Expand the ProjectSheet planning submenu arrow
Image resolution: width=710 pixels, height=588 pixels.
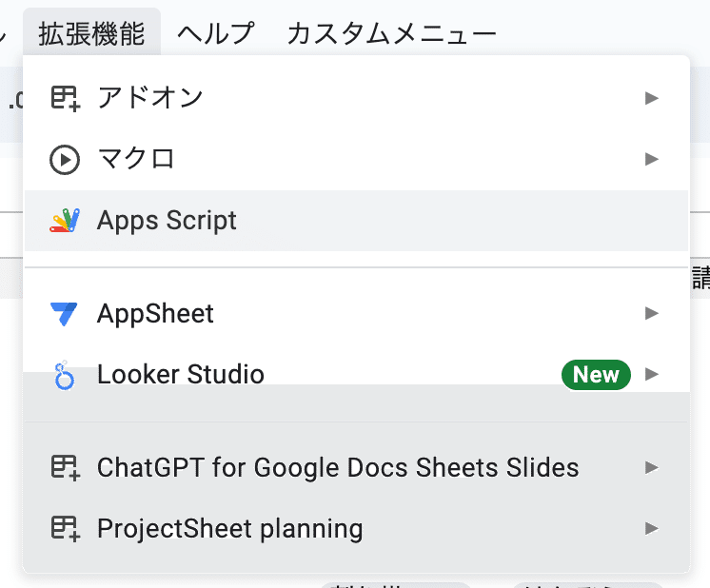click(652, 528)
